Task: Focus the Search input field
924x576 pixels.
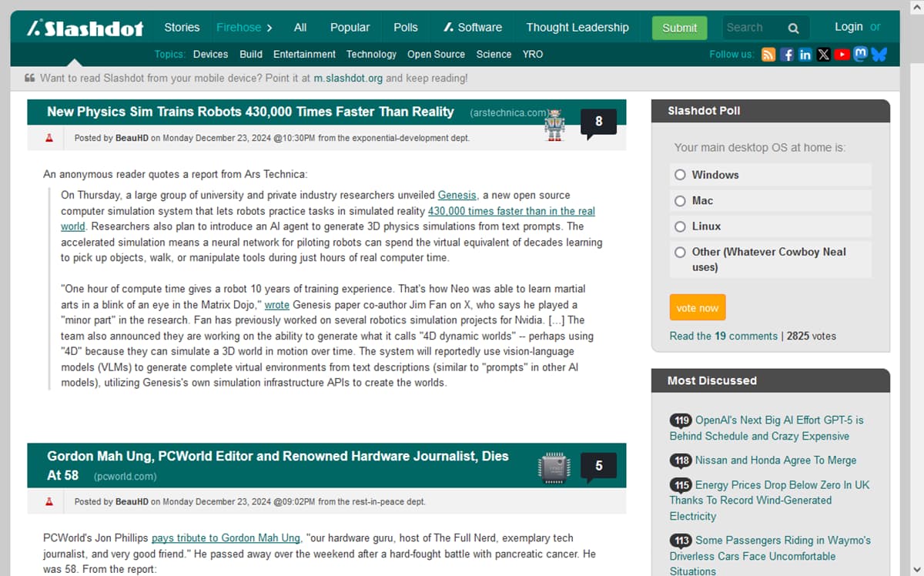Action: point(753,28)
